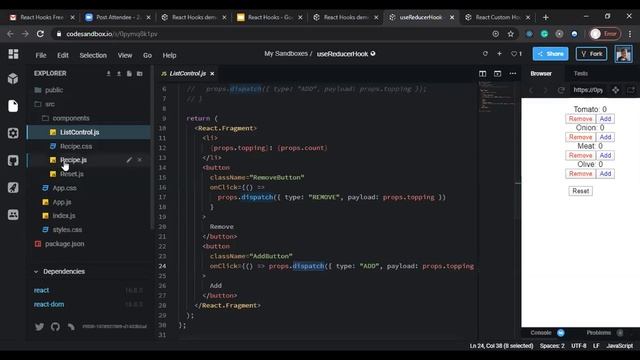Open the deployment rocket icon

coord(13,187)
